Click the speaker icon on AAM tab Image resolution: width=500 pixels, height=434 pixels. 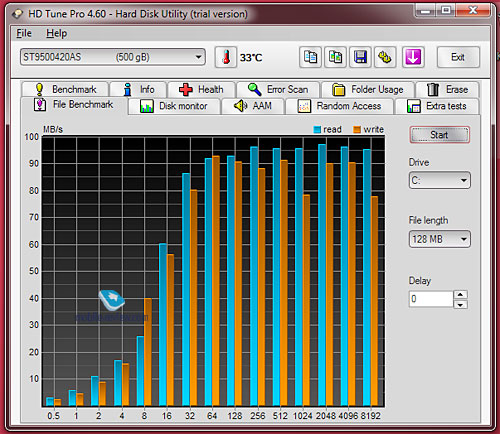(x=240, y=106)
